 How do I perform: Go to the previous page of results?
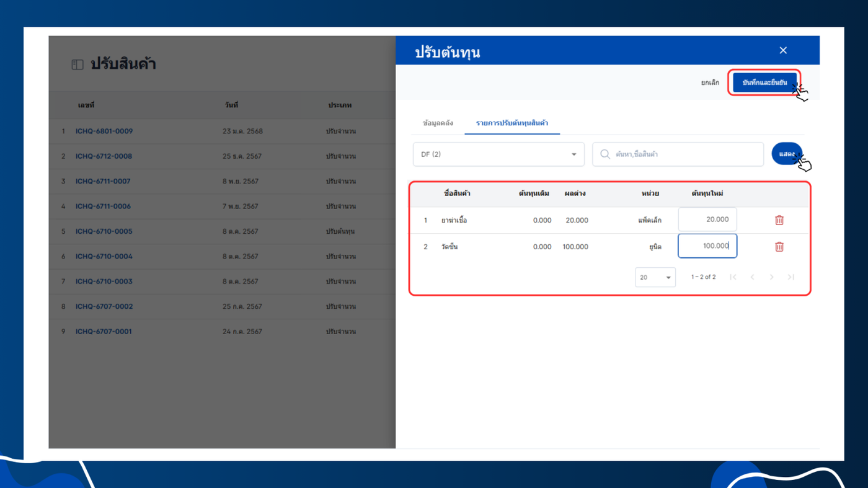click(x=752, y=277)
